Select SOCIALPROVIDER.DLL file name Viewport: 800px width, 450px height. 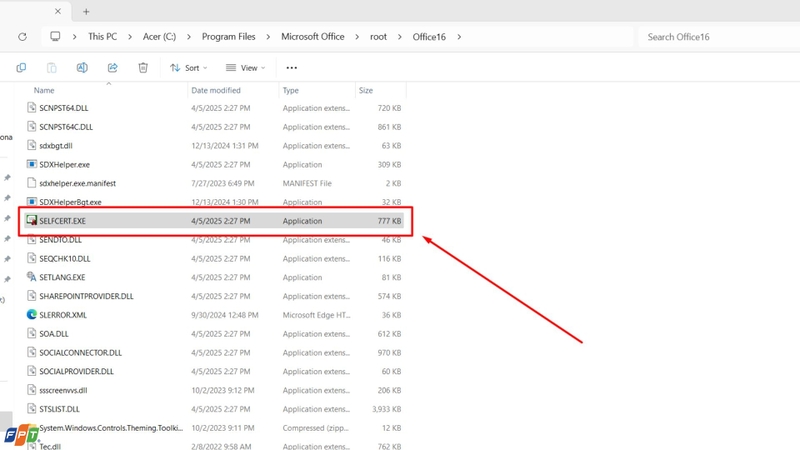[77, 371]
